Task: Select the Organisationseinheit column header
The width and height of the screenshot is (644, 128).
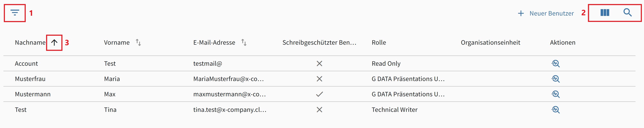Action: [x=490, y=42]
